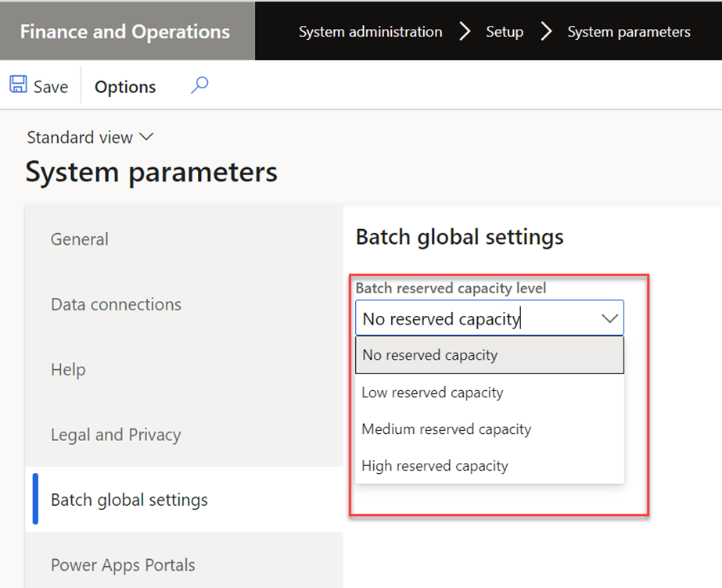Navigate to Setup in the breadcrumb
The image size is (722, 588).
(x=505, y=32)
